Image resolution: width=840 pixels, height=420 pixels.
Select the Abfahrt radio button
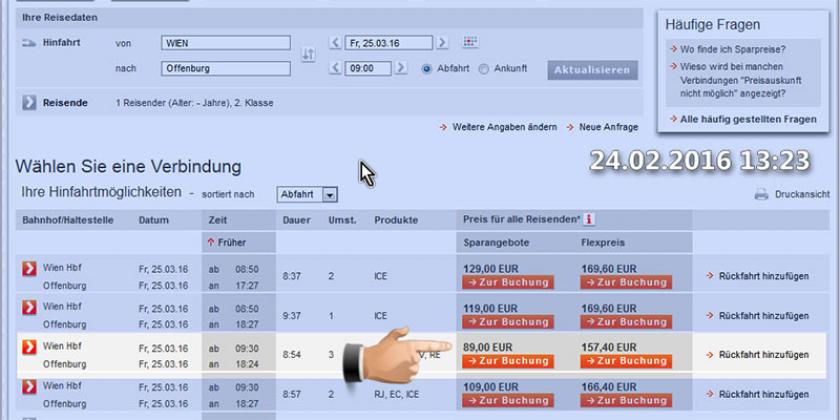coord(427,69)
